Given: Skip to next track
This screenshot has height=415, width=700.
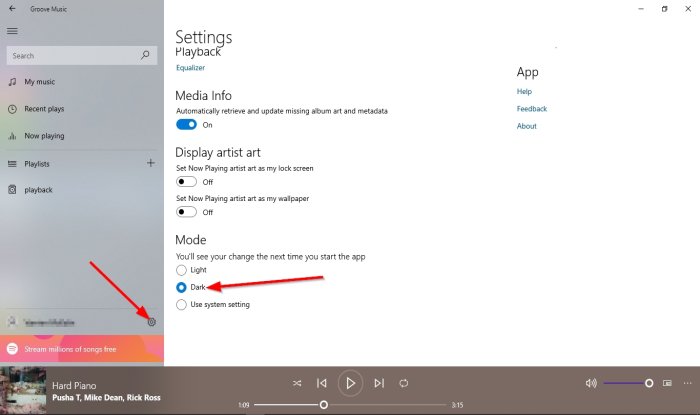Looking at the screenshot, I should (379, 383).
